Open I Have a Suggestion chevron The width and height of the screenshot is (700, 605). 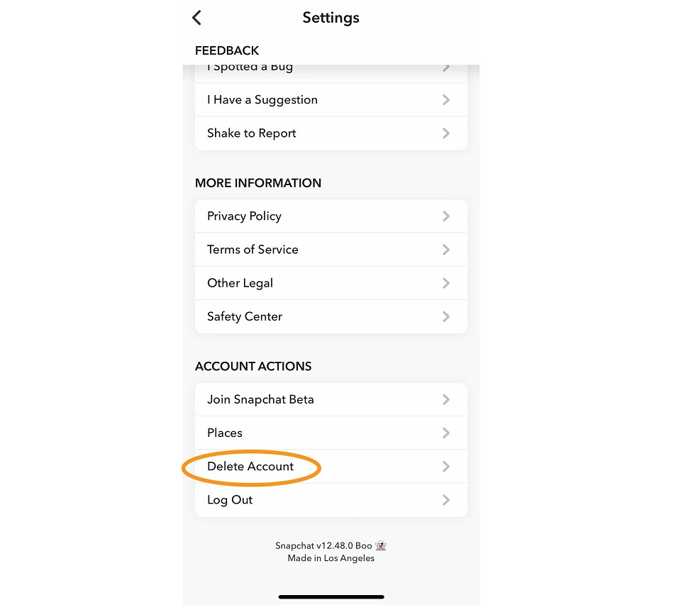[446, 100]
